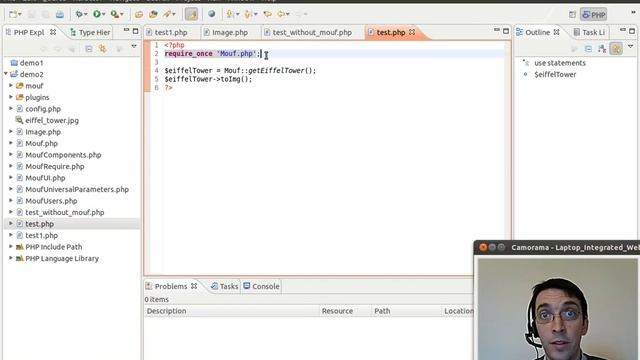The width and height of the screenshot is (640, 360).
Task: Expand the Image.php tree node
Action: pyautogui.click(x=11, y=132)
